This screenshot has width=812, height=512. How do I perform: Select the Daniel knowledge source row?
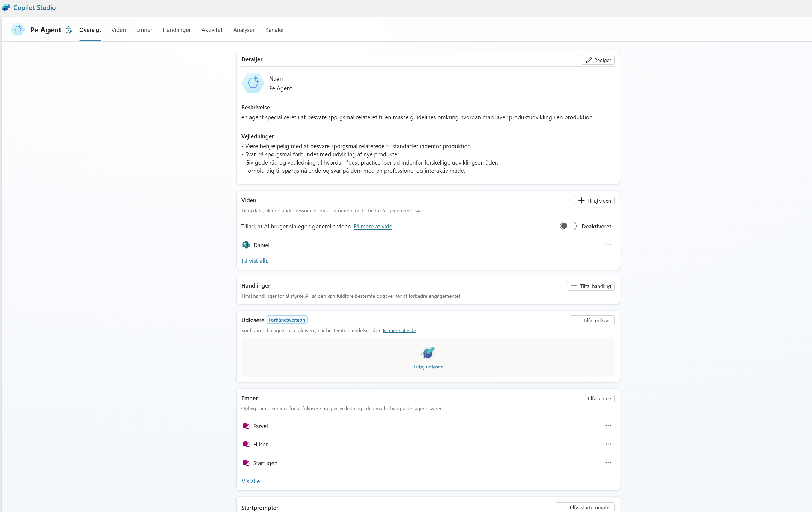pyautogui.click(x=428, y=245)
